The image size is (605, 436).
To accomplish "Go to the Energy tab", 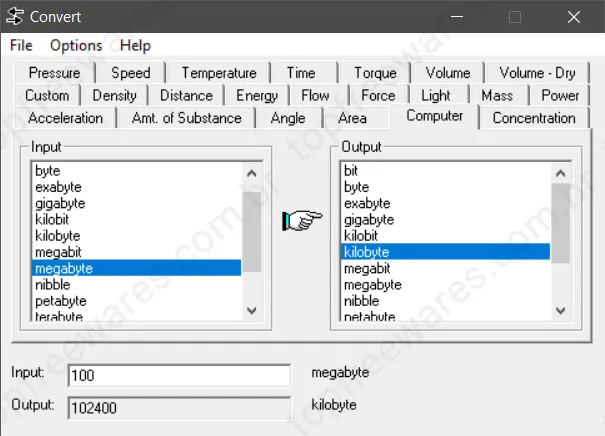I will [257, 95].
